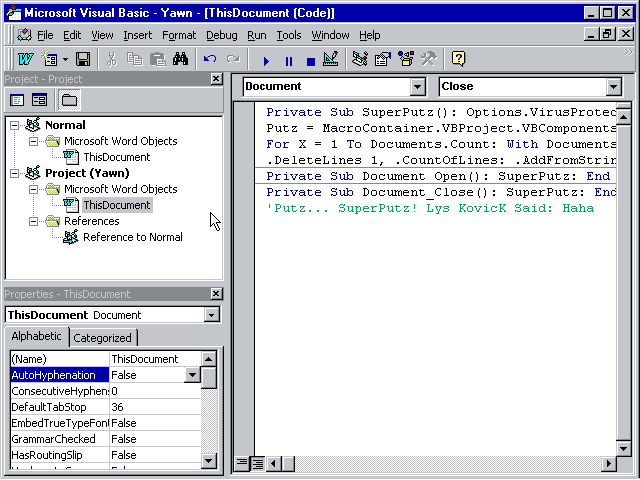Open the Properties Window toolbar icon
Image resolution: width=640 pixels, height=480 pixels.
[x=383, y=60]
